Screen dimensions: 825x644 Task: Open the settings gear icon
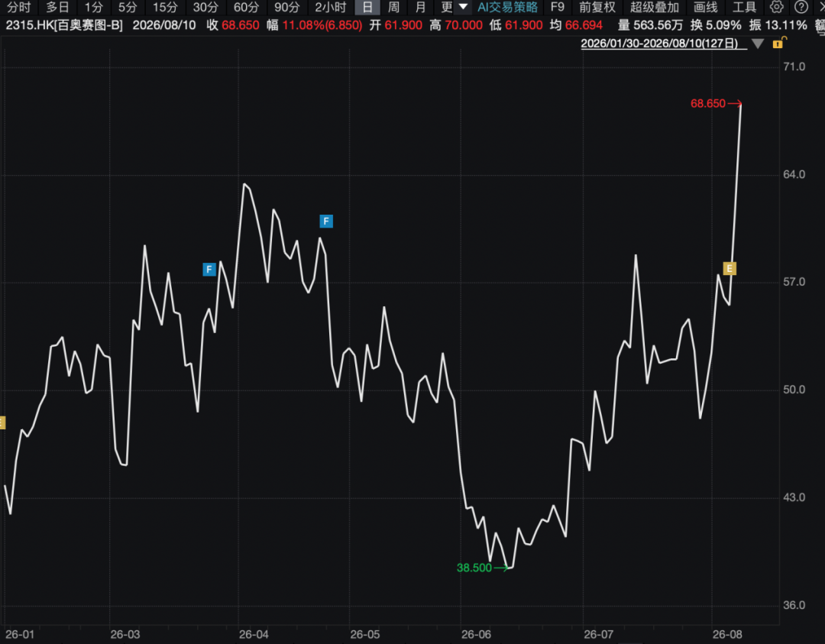777,8
